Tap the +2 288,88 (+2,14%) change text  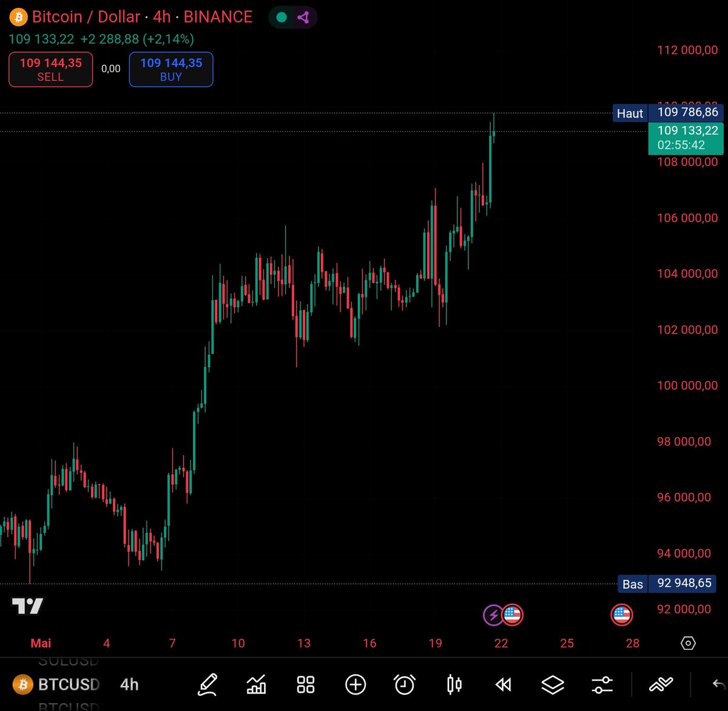pos(137,39)
